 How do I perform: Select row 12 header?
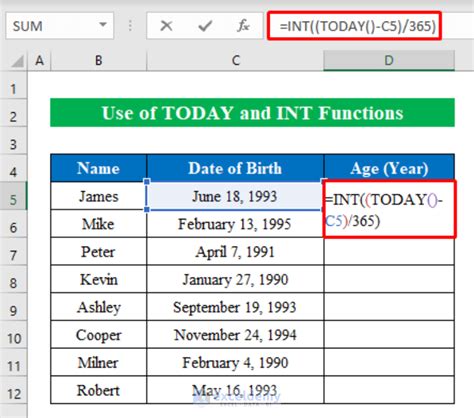pyautogui.click(x=13, y=390)
